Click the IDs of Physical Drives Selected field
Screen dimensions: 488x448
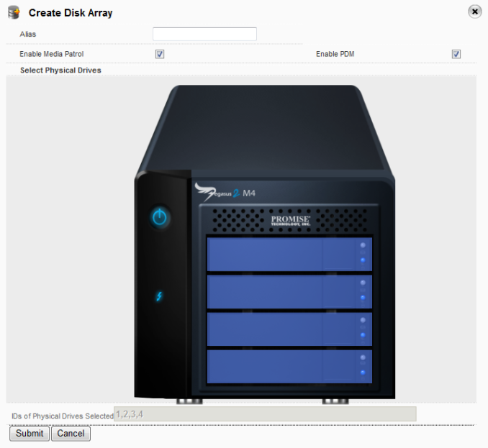tap(265, 414)
